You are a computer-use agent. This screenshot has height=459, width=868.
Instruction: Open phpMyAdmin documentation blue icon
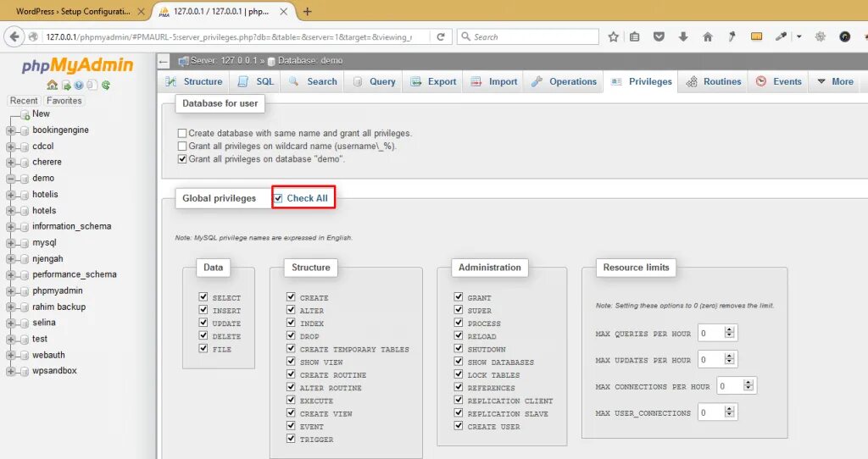[x=79, y=86]
